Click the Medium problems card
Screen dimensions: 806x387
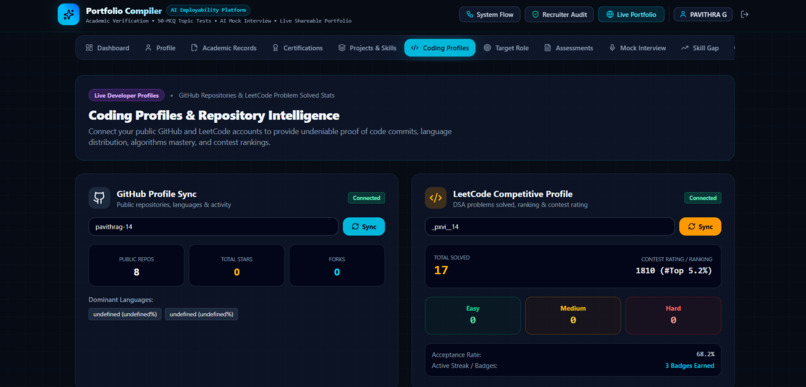(573, 316)
